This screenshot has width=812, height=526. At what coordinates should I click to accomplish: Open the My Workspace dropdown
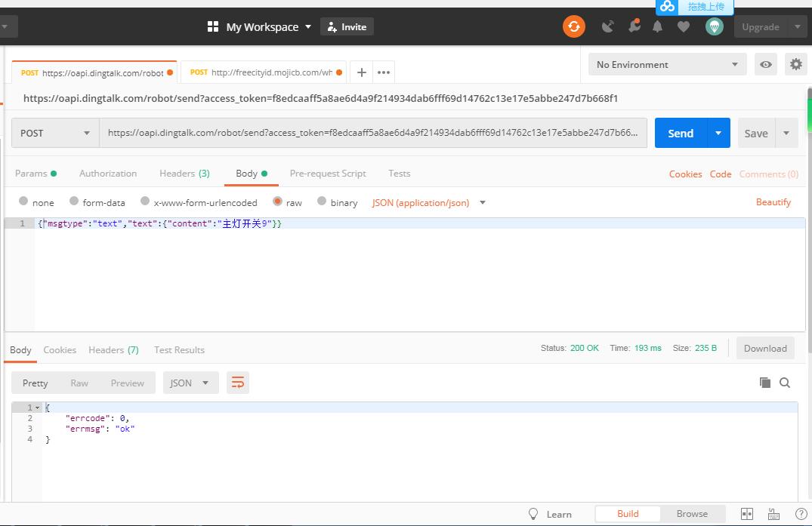click(x=269, y=27)
